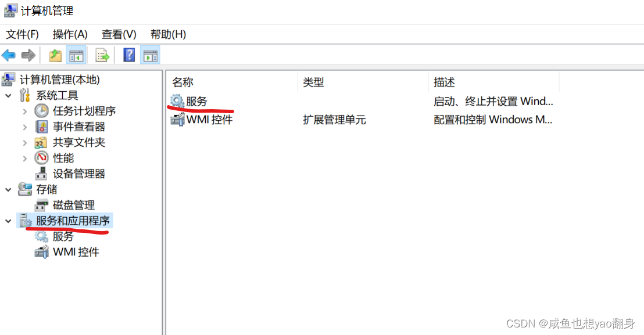Click the blue Back arrow in toolbar
Image resolution: width=644 pixels, height=335 pixels.
(x=9, y=55)
